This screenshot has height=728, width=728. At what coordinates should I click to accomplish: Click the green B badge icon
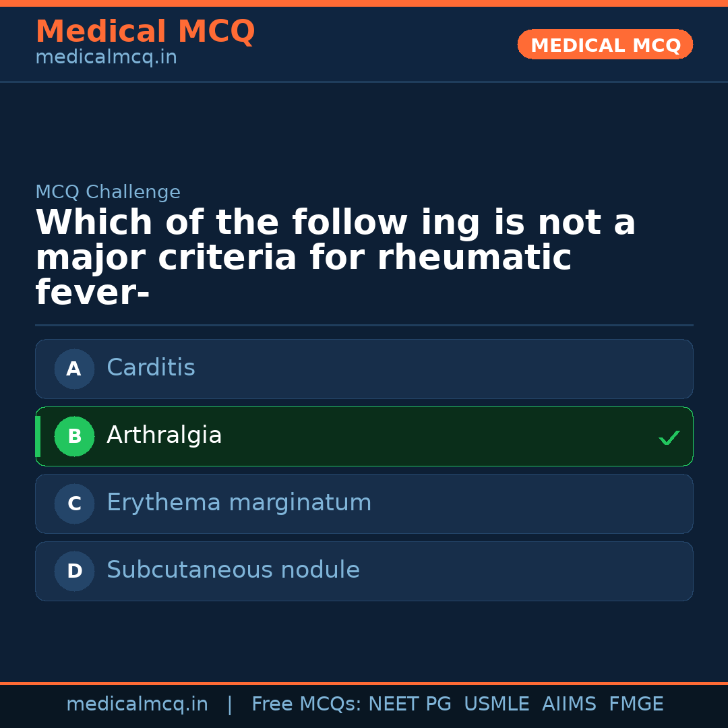pyautogui.click(x=74, y=436)
